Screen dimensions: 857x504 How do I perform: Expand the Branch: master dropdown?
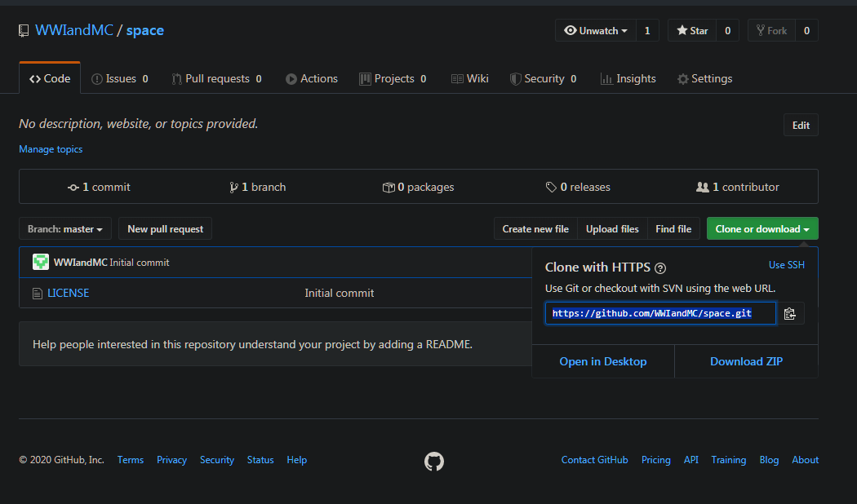click(65, 229)
